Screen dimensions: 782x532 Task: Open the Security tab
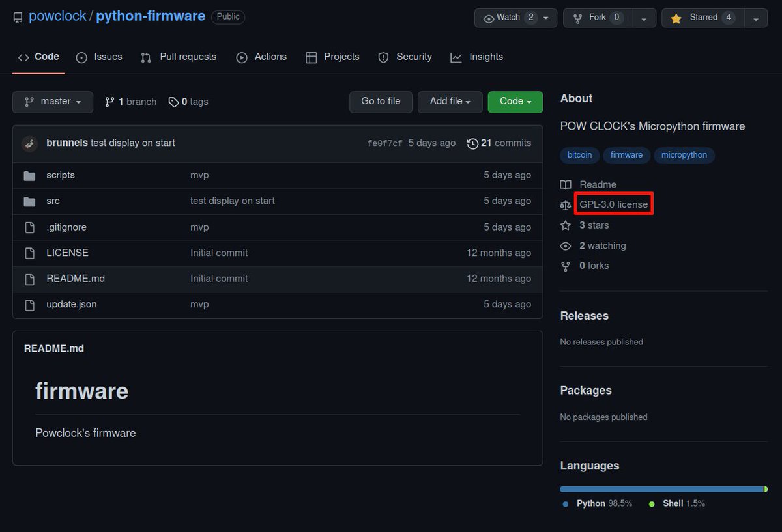(x=405, y=57)
